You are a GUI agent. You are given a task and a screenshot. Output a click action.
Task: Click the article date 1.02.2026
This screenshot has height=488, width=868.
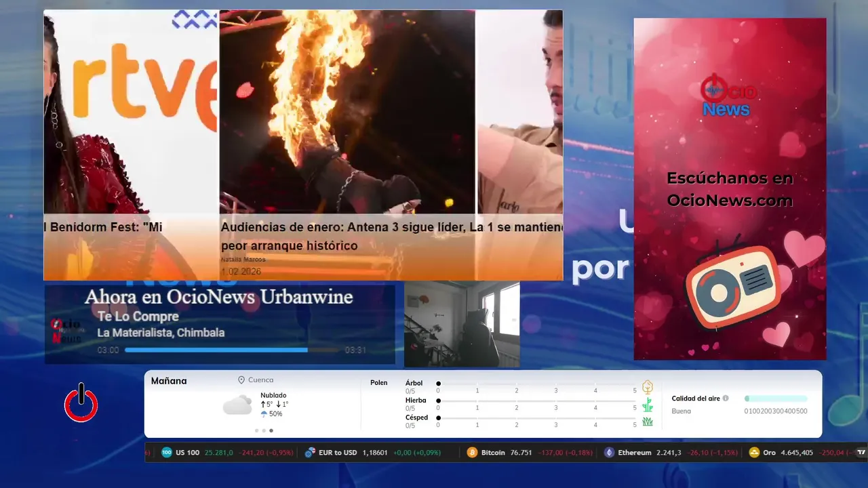(241, 272)
